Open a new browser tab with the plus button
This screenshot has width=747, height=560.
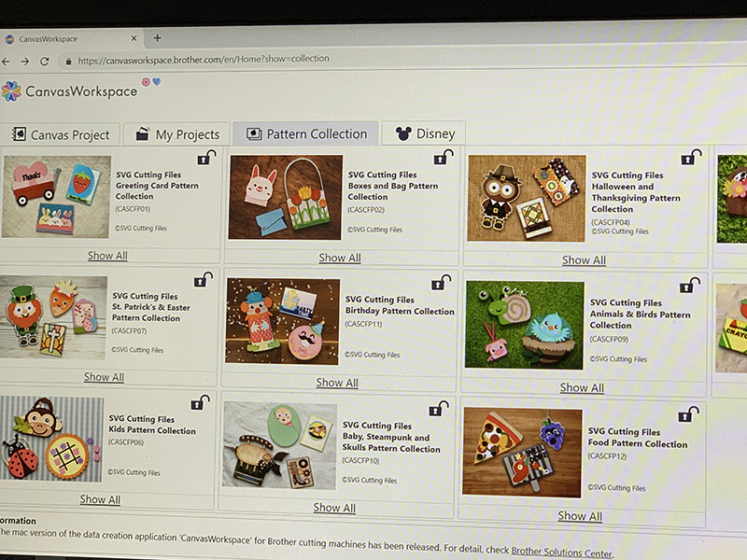pos(157,38)
